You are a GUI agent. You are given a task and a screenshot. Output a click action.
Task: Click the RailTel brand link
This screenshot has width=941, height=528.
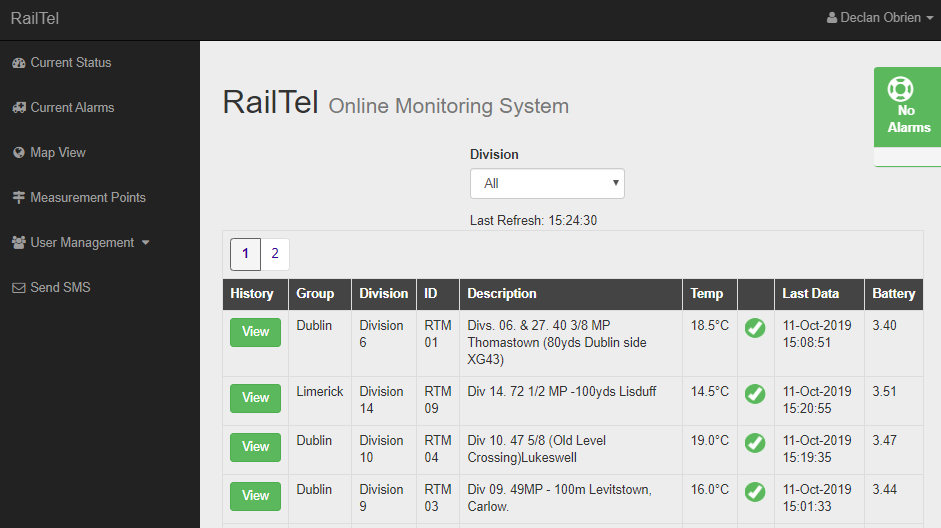36,18
